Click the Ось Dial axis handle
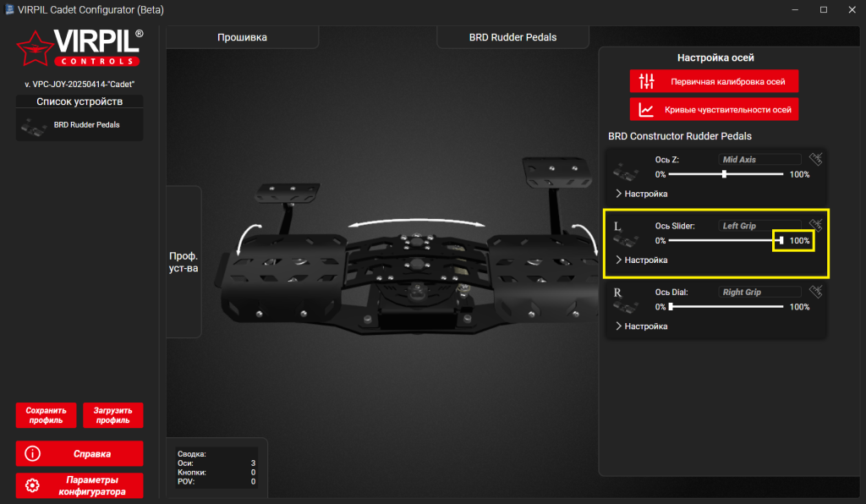The height and width of the screenshot is (504, 866). (x=671, y=307)
